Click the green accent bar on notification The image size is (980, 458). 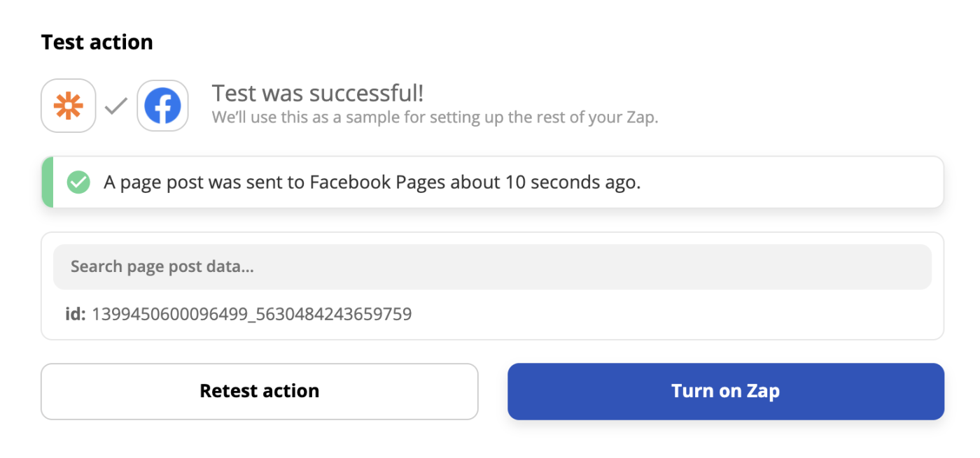coord(48,183)
